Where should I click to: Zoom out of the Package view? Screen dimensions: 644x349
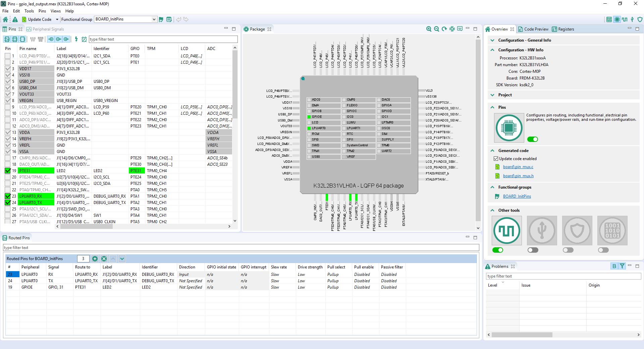point(436,29)
